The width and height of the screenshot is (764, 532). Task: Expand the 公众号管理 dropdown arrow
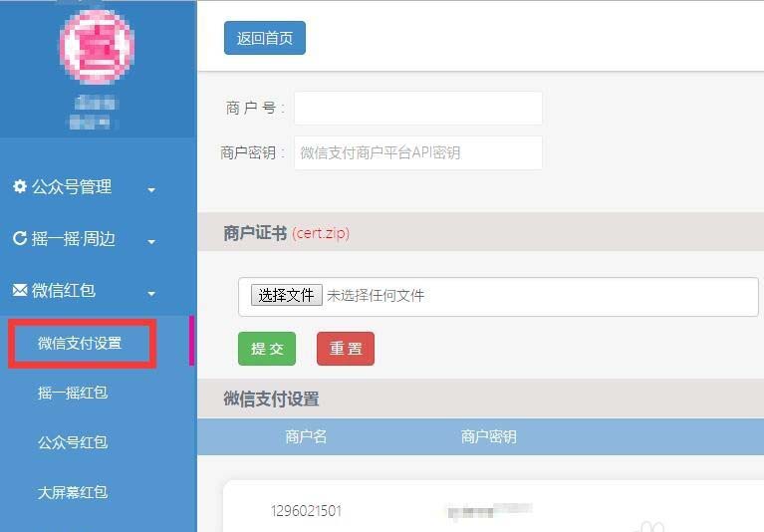click(151, 190)
